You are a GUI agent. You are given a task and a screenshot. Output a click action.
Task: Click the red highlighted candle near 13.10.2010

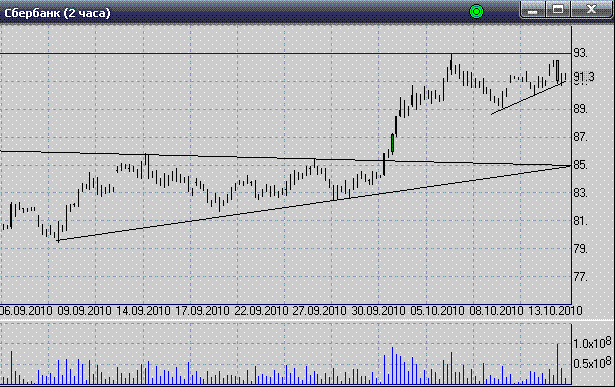(557, 71)
